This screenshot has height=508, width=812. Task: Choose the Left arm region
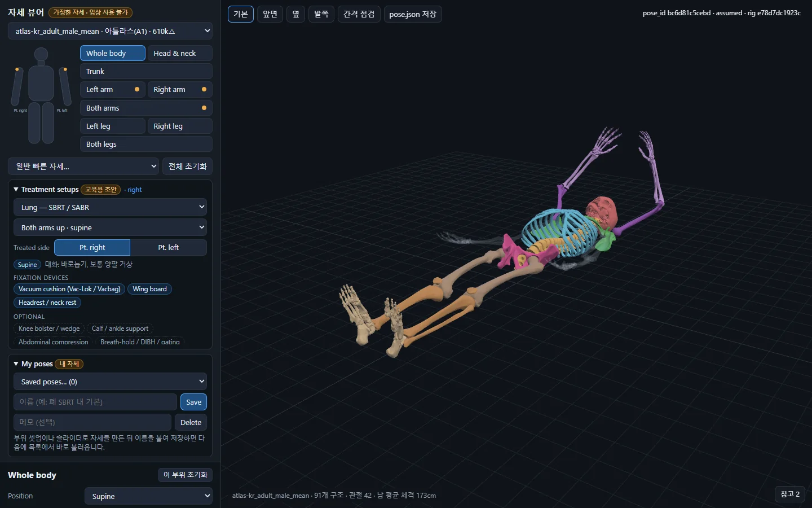113,89
